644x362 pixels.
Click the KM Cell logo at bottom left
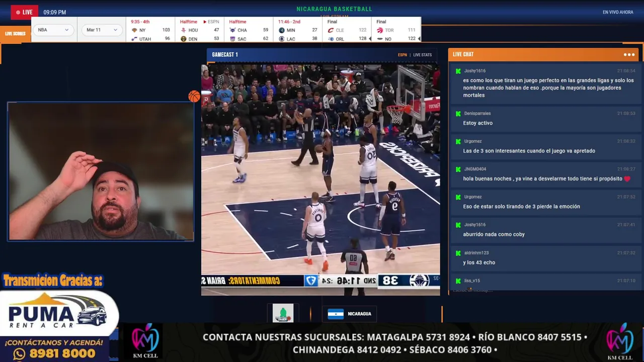click(x=145, y=342)
